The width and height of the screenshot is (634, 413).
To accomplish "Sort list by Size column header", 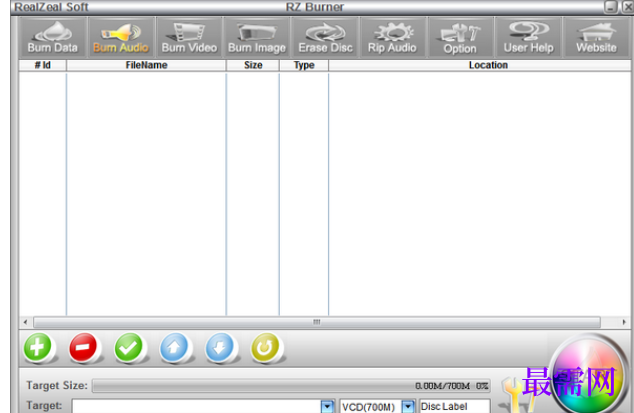I will click(253, 65).
